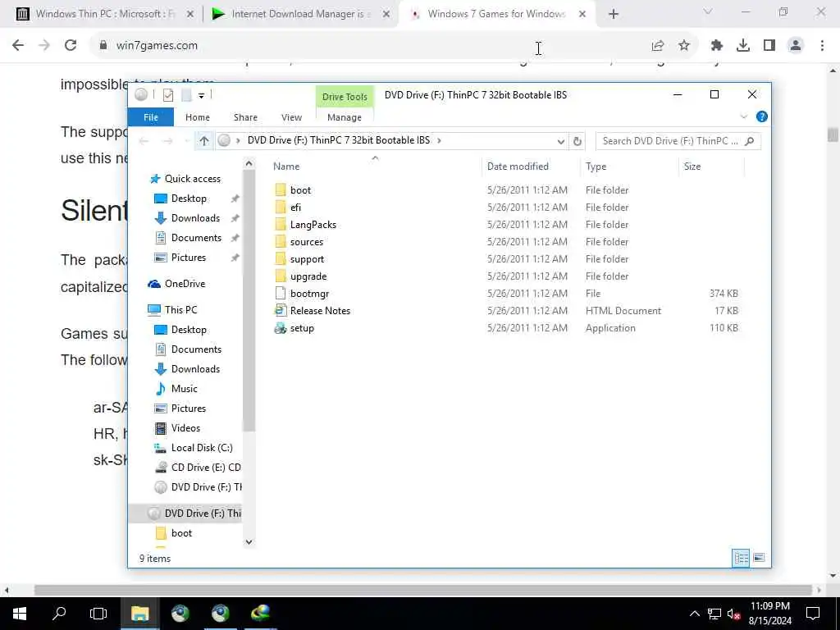Click the Explorer refresh button in address bar

click(577, 141)
